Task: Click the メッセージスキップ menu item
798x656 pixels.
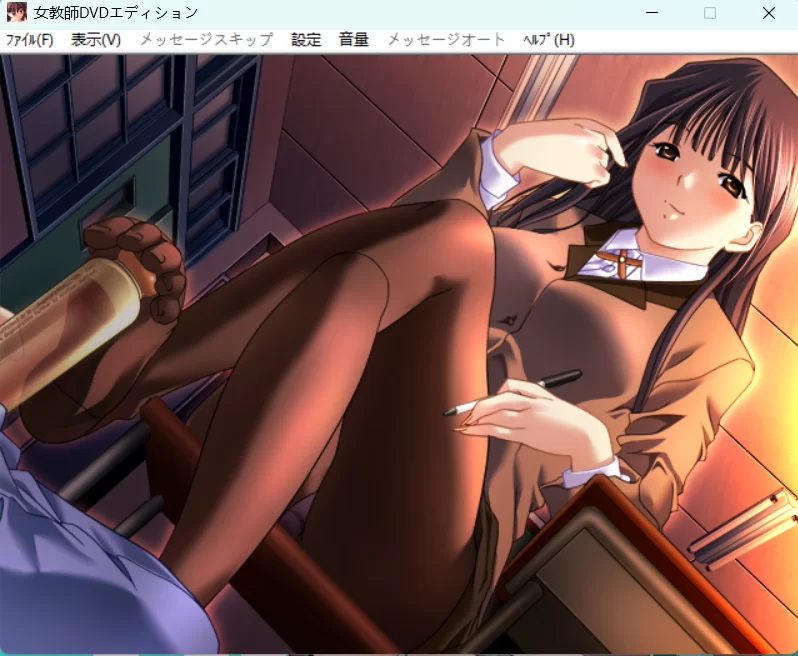Action: (x=207, y=40)
